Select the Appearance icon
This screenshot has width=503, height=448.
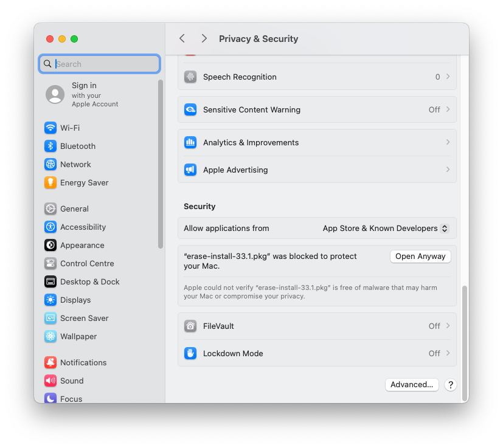50,245
